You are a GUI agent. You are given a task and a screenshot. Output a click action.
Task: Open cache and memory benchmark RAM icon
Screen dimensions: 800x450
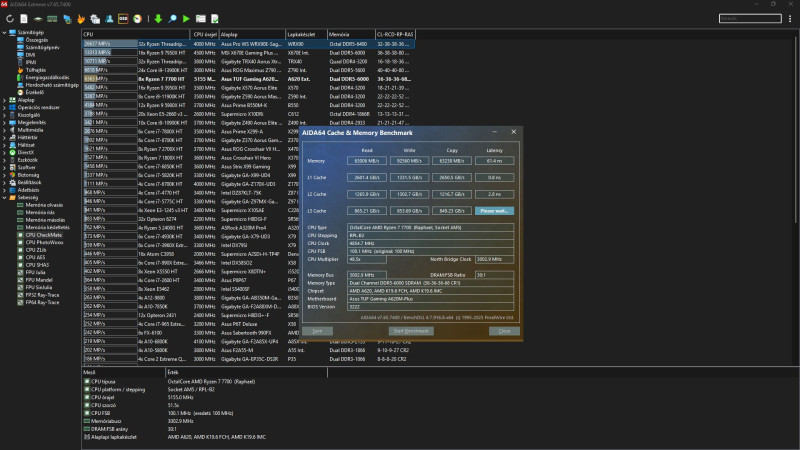point(52,19)
